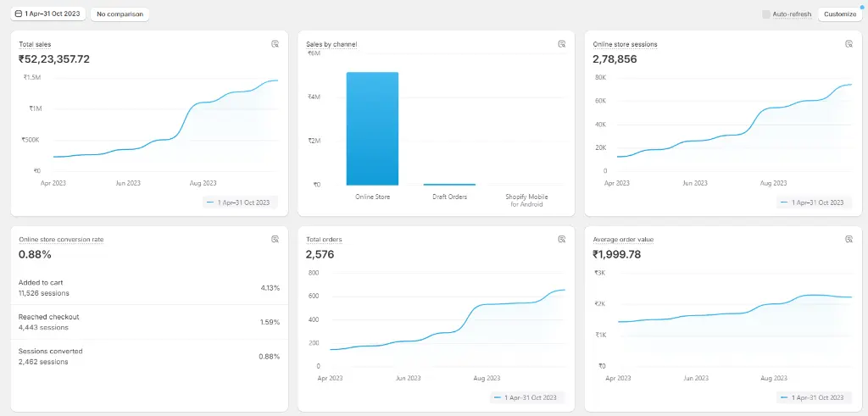Open report icon on Average order value card
The width and height of the screenshot is (868, 416).
tap(849, 239)
